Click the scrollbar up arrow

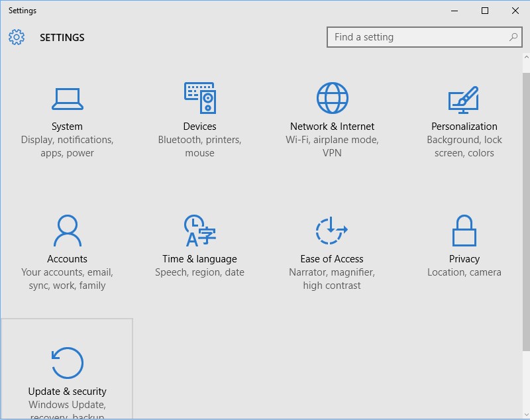pos(526,58)
